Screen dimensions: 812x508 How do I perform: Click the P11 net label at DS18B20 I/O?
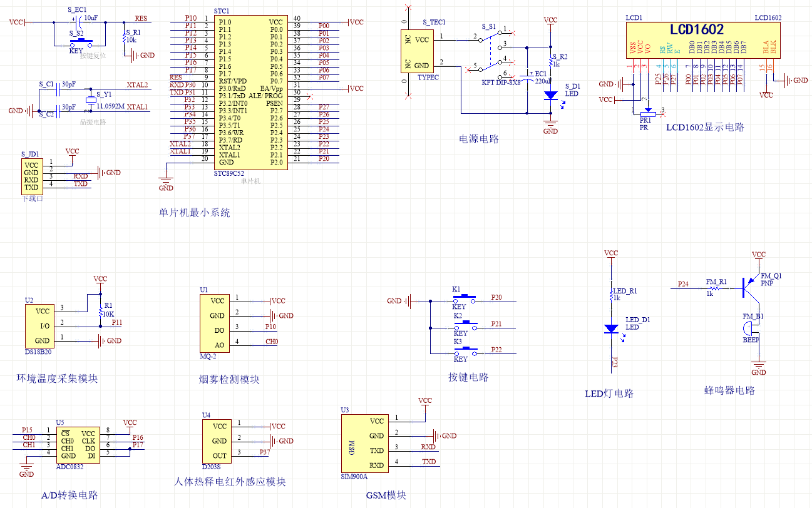coord(116,322)
